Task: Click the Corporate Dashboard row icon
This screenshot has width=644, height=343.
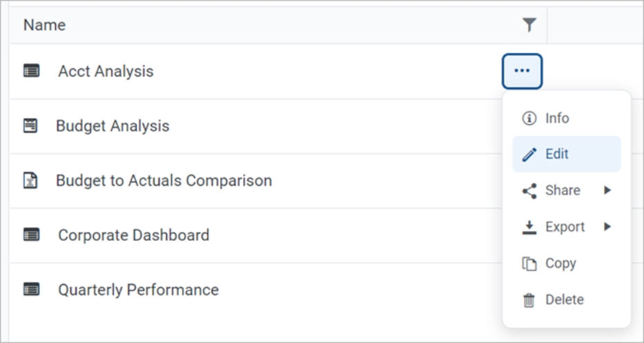Action: pos(31,235)
